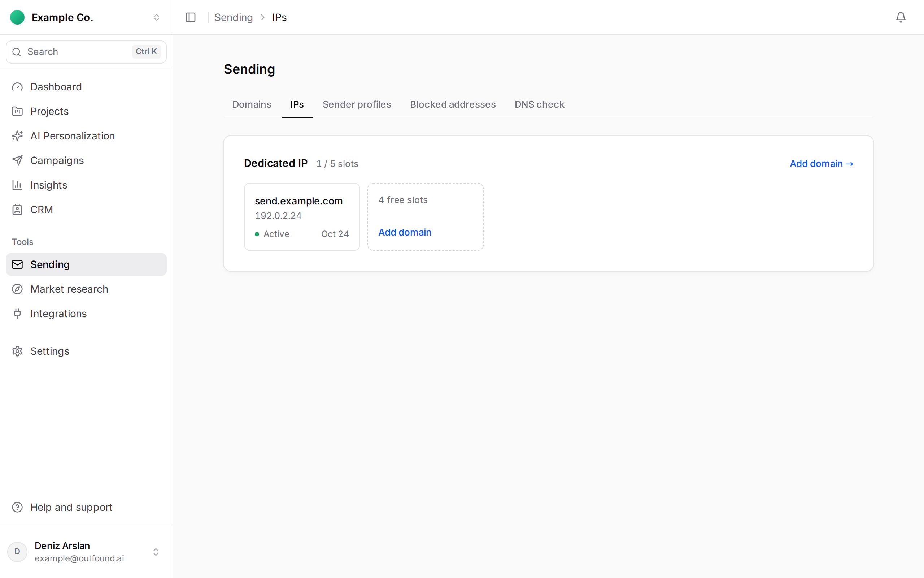This screenshot has width=924, height=578.
Task: Open Help and support
Action: 86,507
